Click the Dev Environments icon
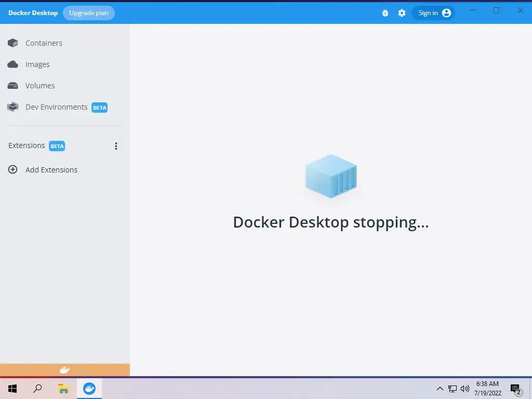The image size is (532, 399). (x=13, y=107)
